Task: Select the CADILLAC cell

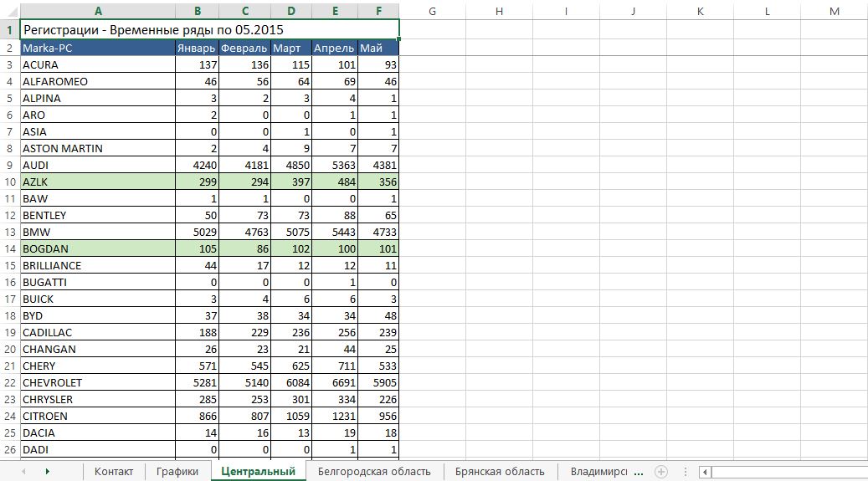Action: (98, 332)
